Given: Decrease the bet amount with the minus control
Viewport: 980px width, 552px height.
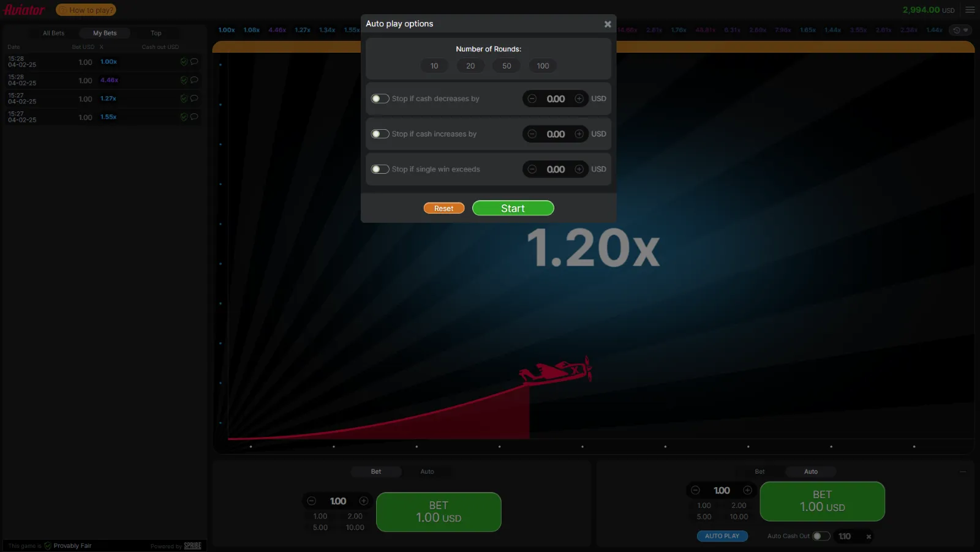Looking at the screenshot, I should pos(312,501).
